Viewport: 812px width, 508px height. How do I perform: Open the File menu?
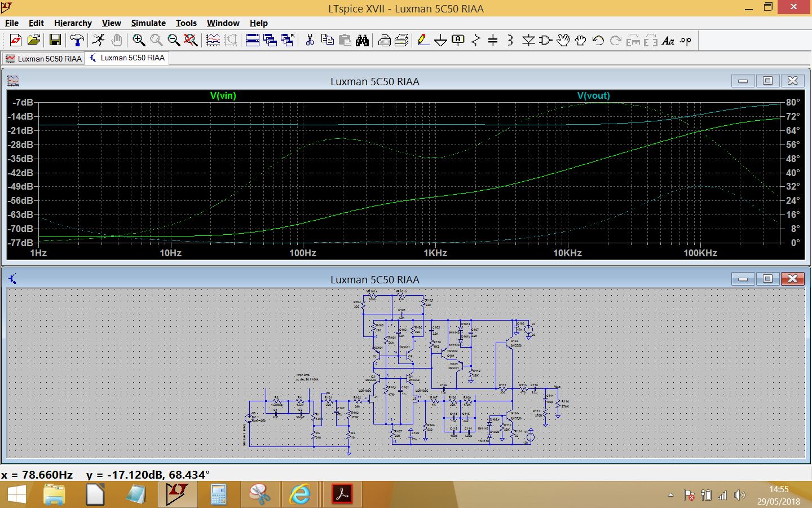[x=12, y=23]
